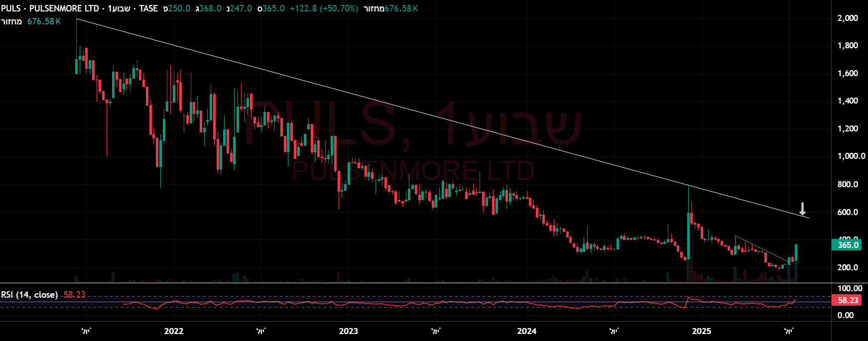
Task: Click the 1,200 price axis label
Action: 848,128
